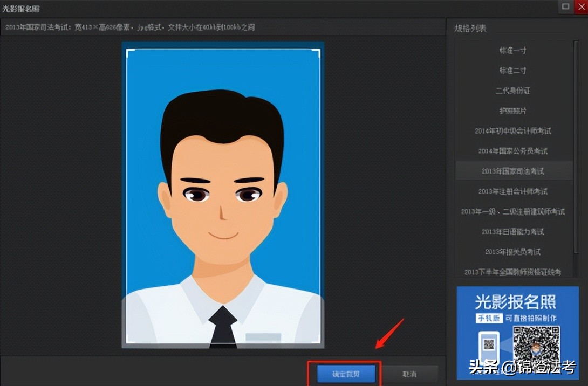Select 2013年报关员考试 spec
The width and height of the screenshot is (588, 386).
click(x=514, y=252)
